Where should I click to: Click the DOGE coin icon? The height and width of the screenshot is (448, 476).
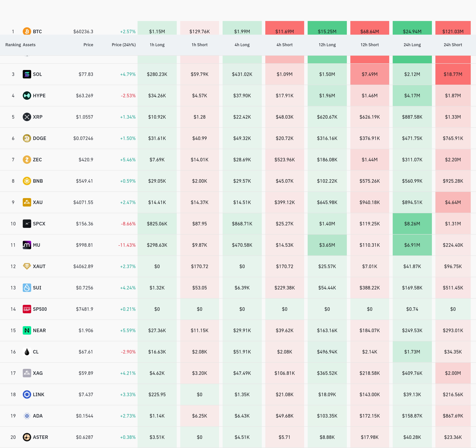[27, 138]
